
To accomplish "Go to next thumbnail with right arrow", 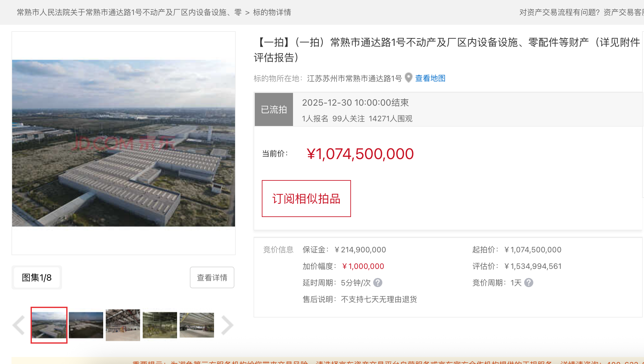I will [227, 325].
